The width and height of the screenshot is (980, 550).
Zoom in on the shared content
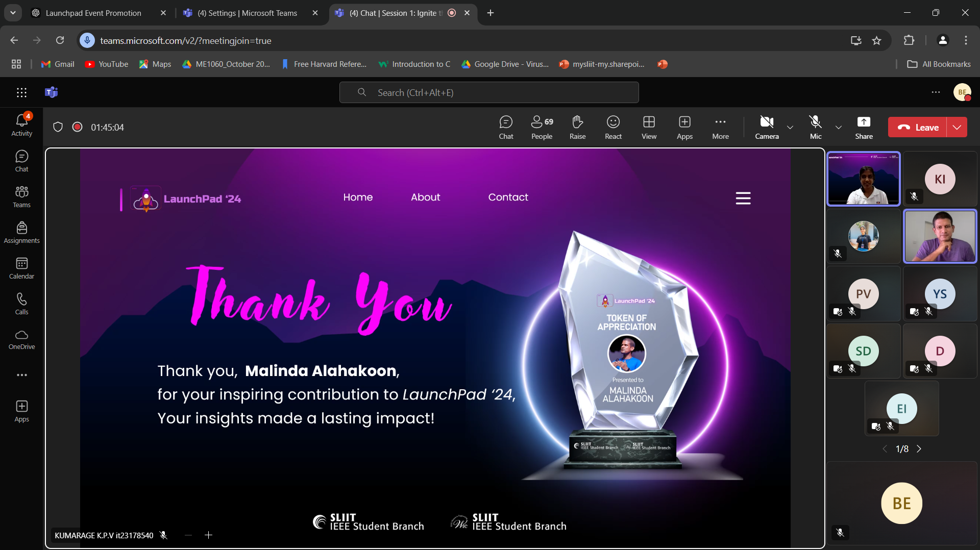[x=208, y=535]
